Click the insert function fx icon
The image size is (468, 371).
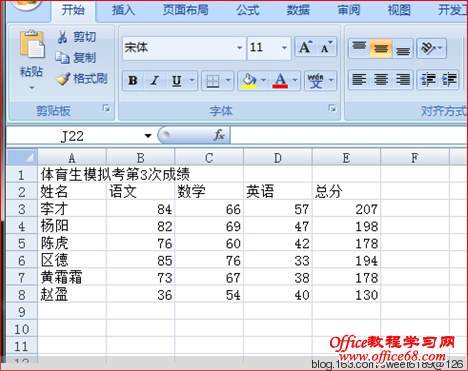tap(219, 135)
